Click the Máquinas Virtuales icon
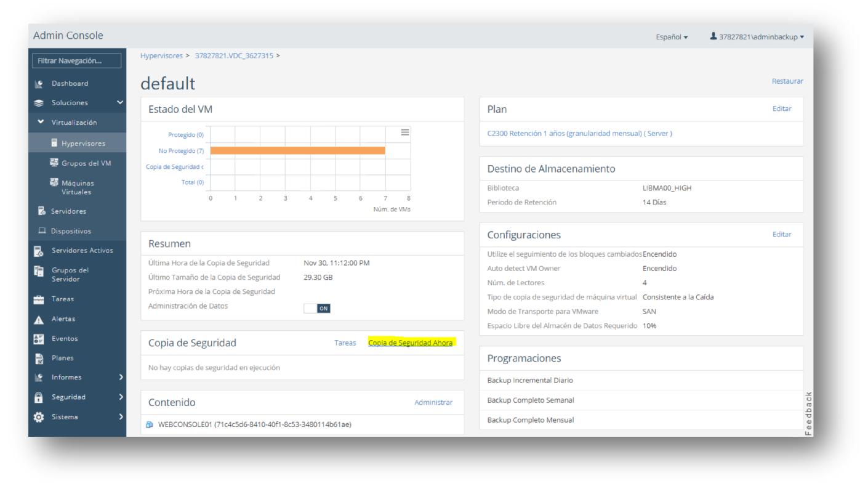The width and height of the screenshot is (868, 491). click(x=54, y=182)
